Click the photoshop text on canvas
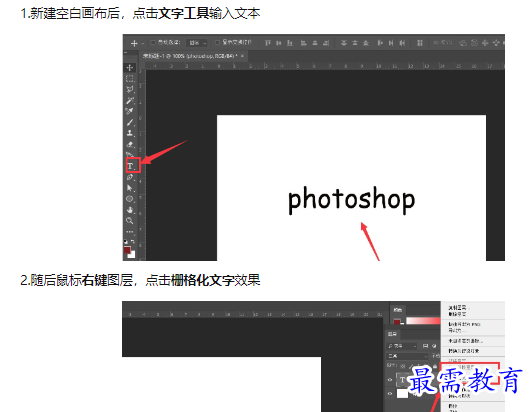The height and width of the screenshot is (412, 531). (x=351, y=200)
